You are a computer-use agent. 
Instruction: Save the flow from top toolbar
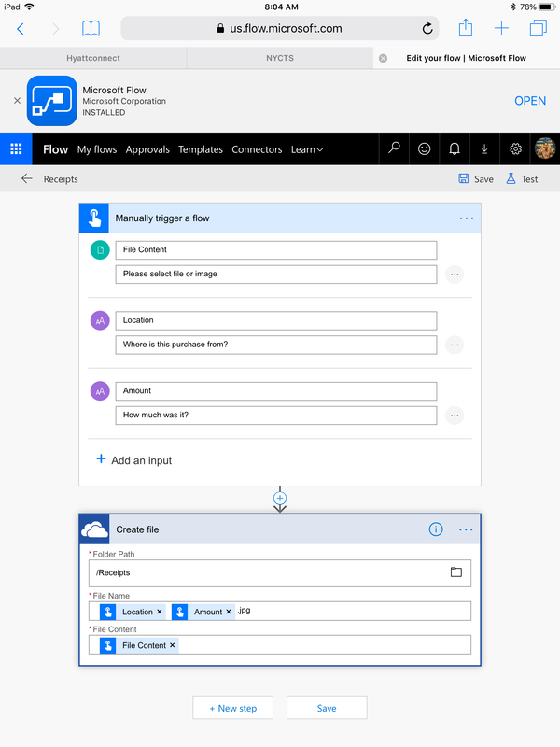(x=476, y=179)
